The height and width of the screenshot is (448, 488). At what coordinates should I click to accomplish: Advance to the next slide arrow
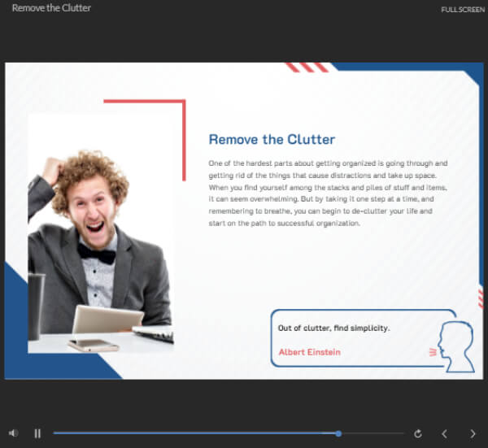(473, 433)
